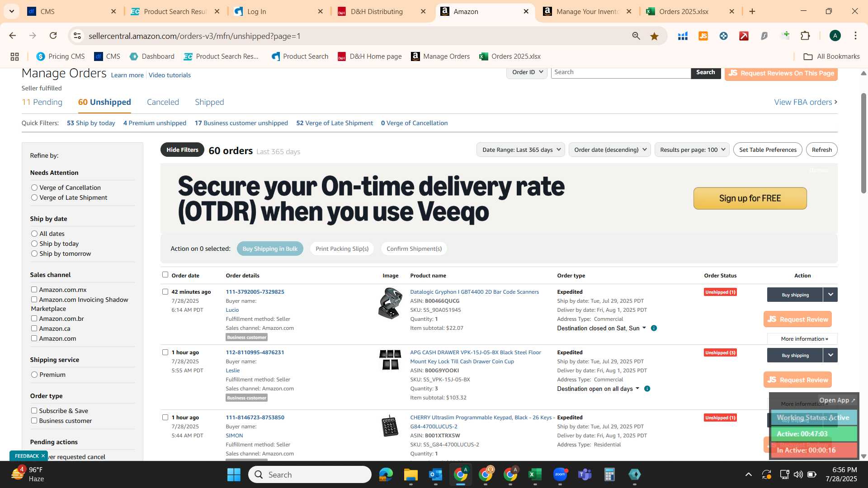Open order link 112-8110995-4876231
Image resolution: width=868 pixels, height=488 pixels.
coord(255,352)
